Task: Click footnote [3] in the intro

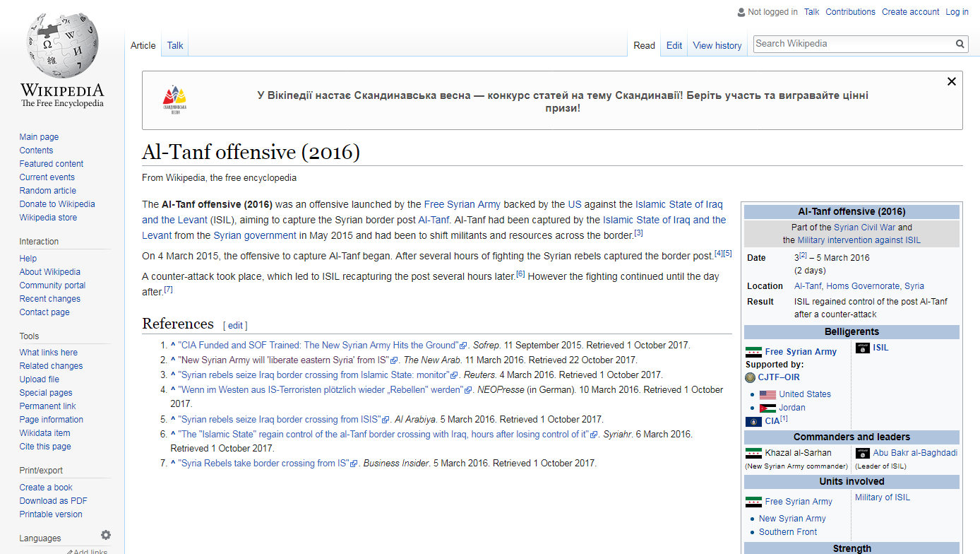Action: tap(638, 232)
